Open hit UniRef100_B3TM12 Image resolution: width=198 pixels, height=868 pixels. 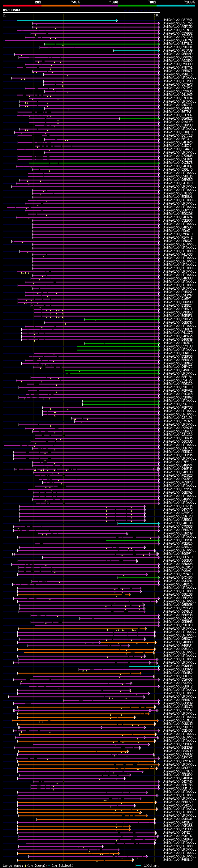177,44
